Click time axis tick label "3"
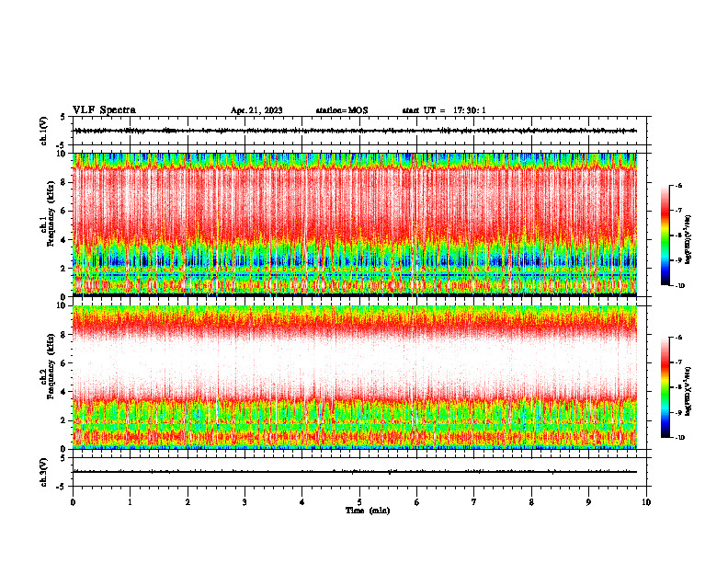The image size is (728, 563). 245,502
